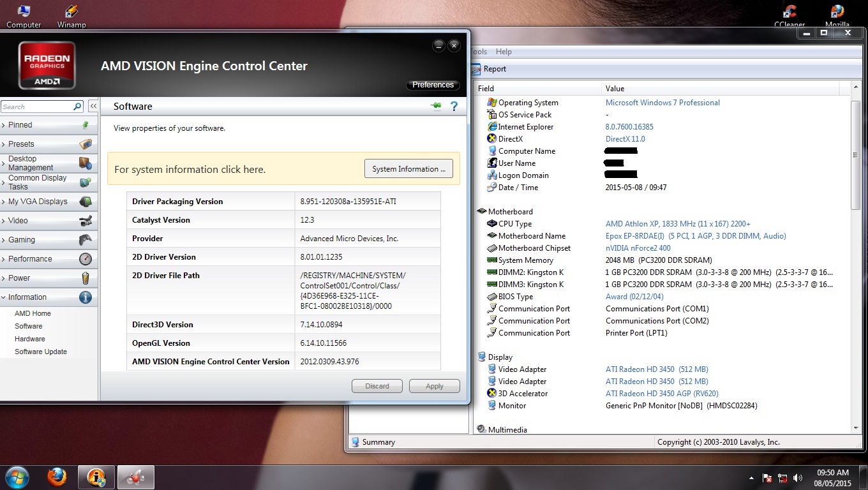Open the Pinned section in AMD sidebar
Screen dimensions: 868x490
coord(49,125)
